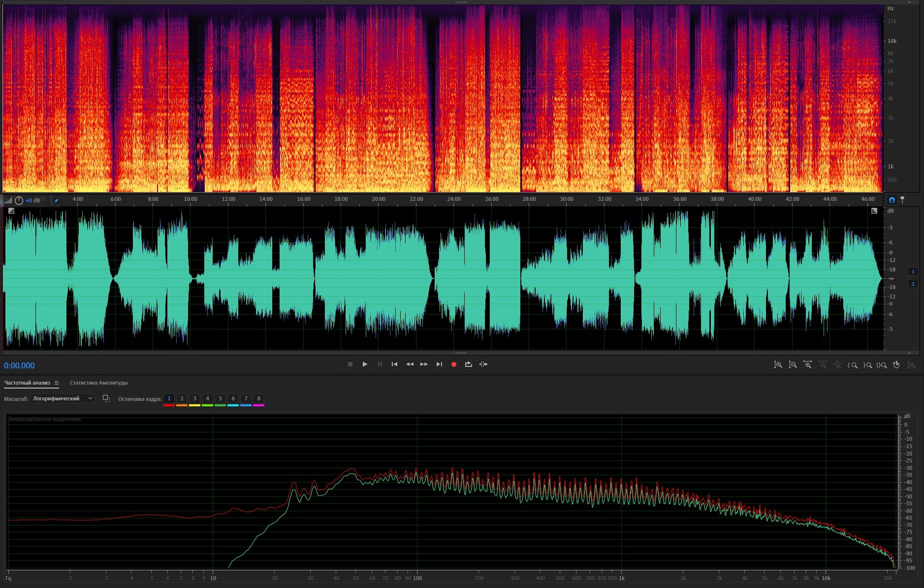Click the Skip Selection icon
The width and height of the screenshot is (924, 588).
pos(483,364)
